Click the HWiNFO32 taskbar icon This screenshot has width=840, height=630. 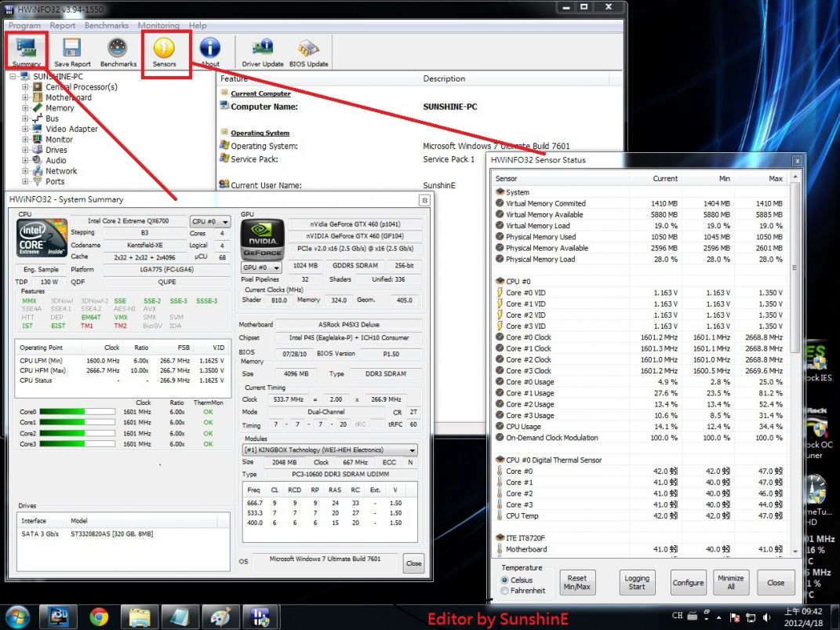tap(260, 617)
